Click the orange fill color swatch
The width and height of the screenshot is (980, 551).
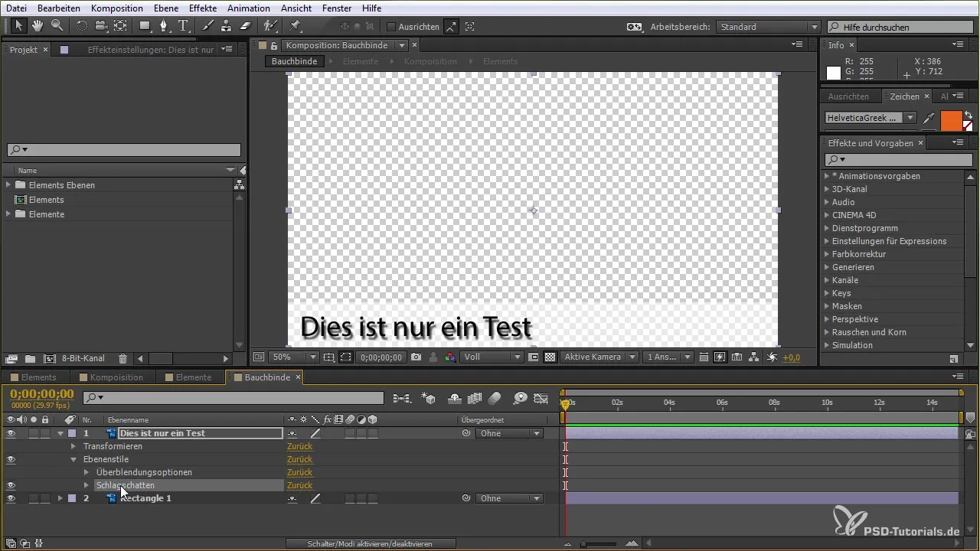click(950, 120)
